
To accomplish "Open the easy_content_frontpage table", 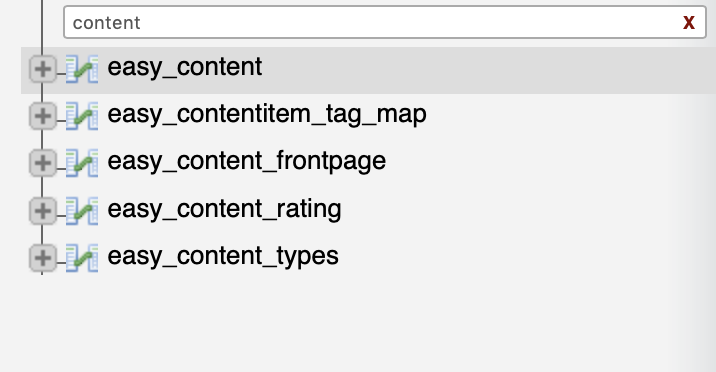I will pyautogui.click(x=247, y=162).
